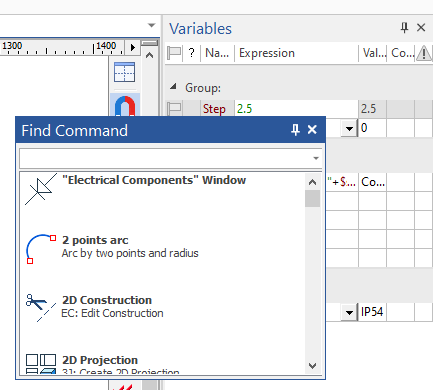Click the Find Command list scrollbar thumb
The height and width of the screenshot is (390, 433).
point(312,199)
